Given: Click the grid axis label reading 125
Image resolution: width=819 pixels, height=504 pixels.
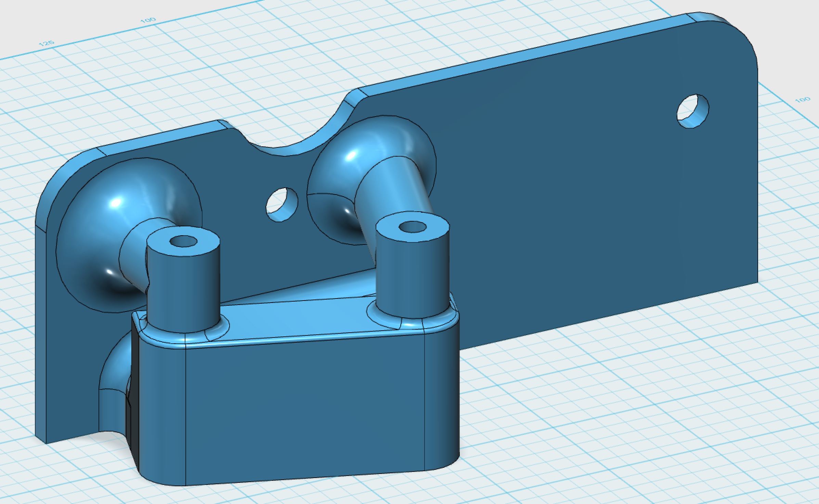Looking at the screenshot, I should coord(46,43).
